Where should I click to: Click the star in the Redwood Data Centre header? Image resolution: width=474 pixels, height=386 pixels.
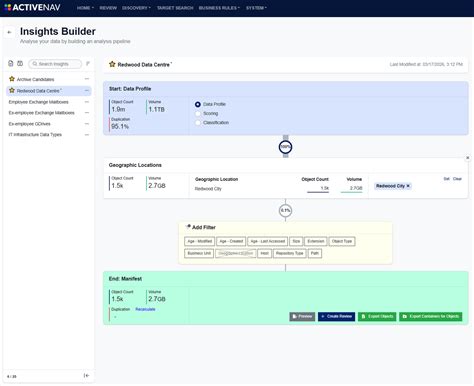pos(112,64)
